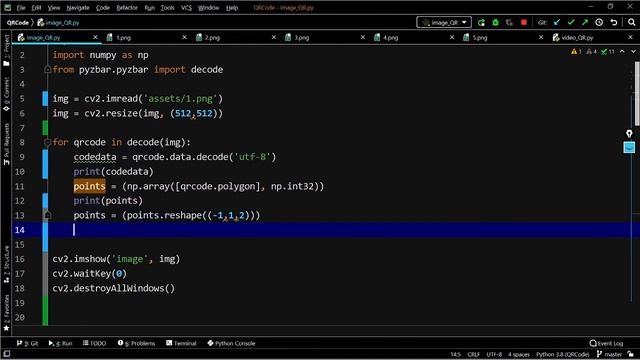Open Git history clock icon
Image resolution: width=640 pixels, height=360 pixels.
(599, 22)
